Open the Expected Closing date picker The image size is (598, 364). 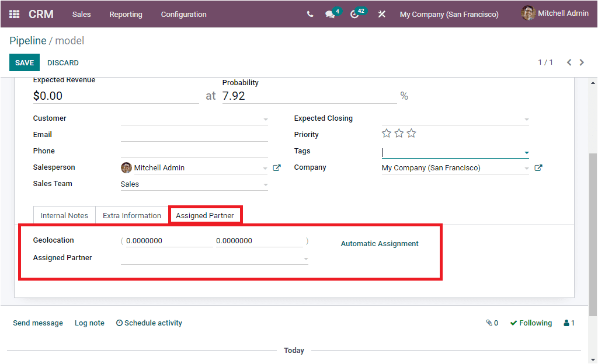click(456, 118)
